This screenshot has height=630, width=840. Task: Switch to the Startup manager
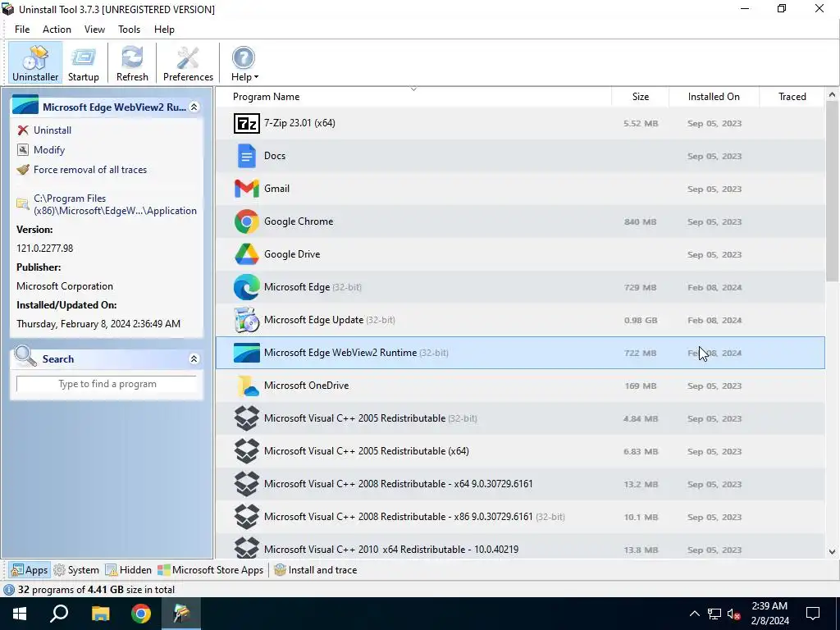coord(83,62)
